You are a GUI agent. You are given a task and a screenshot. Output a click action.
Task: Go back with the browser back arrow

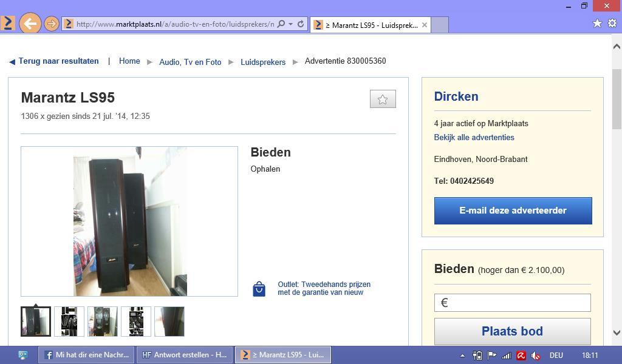click(30, 24)
